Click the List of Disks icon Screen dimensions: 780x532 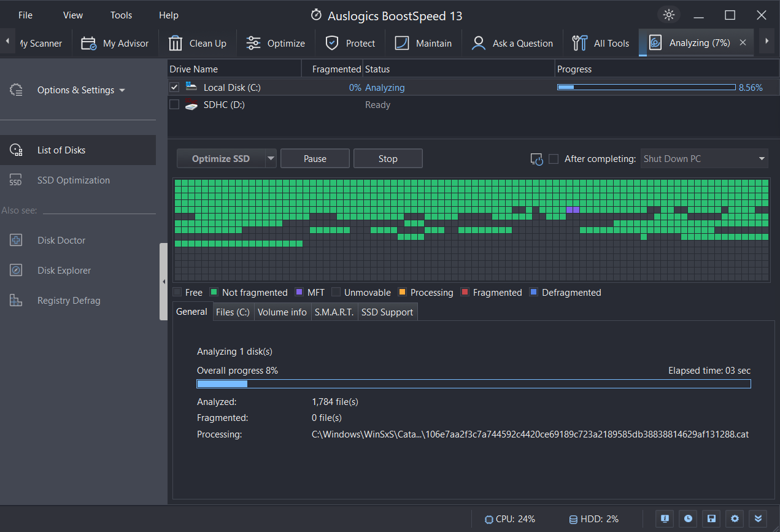pos(16,150)
